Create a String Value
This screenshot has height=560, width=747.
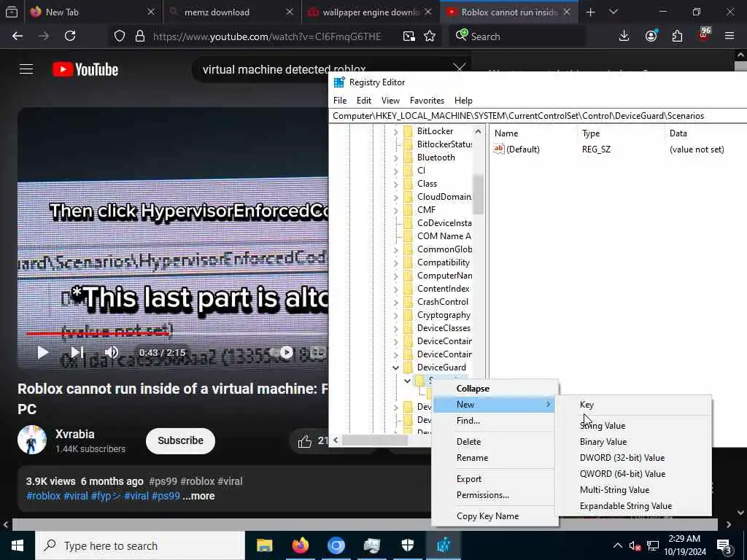point(634,426)
